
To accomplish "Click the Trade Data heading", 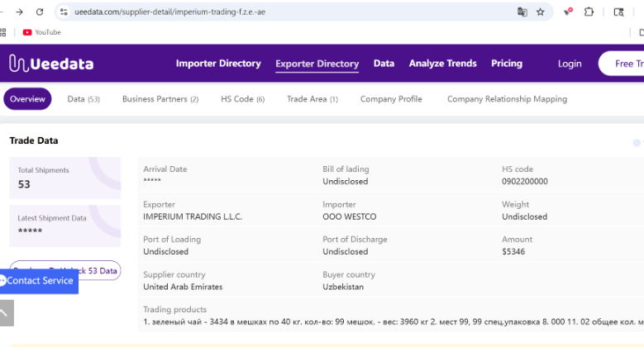I will (x=34, y=140).
